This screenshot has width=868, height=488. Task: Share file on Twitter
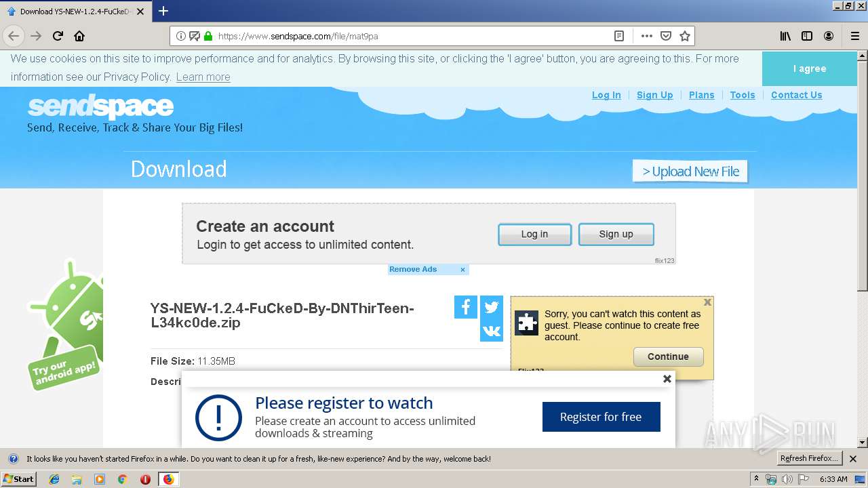tap(492, 307)
